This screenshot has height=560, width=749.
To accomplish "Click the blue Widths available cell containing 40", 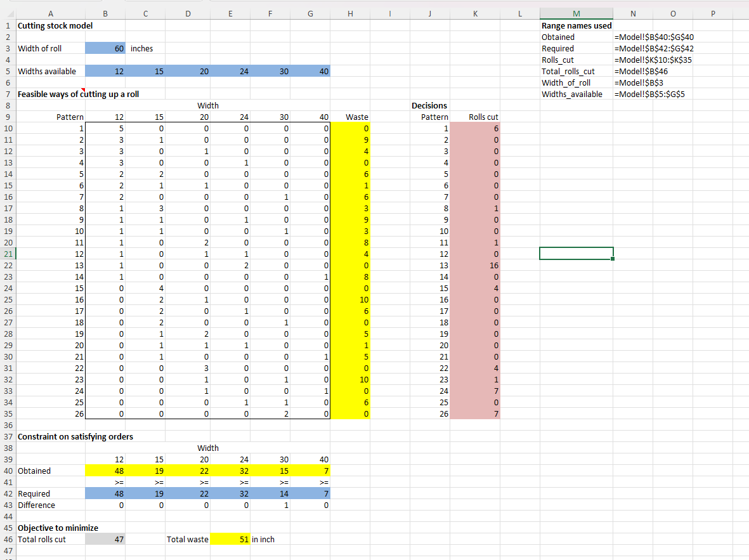I will point(310,71).
